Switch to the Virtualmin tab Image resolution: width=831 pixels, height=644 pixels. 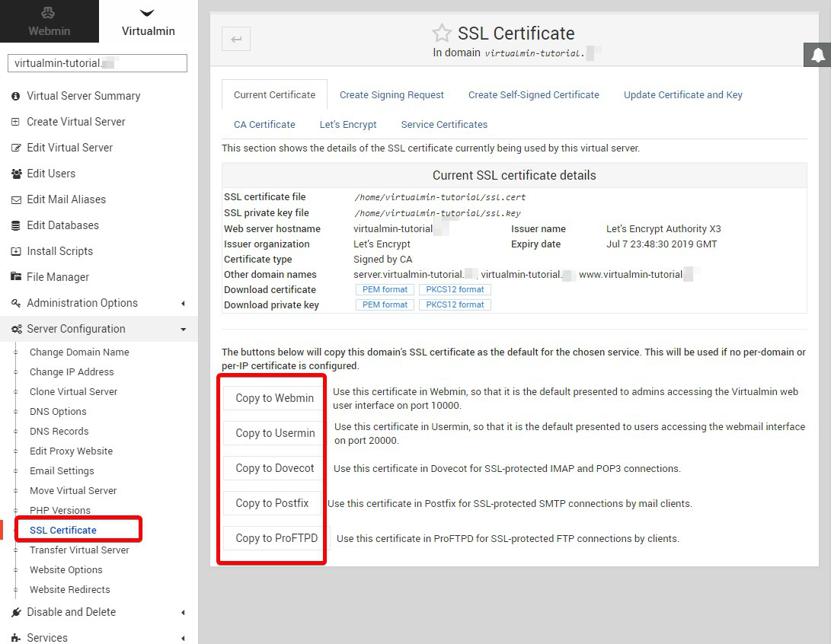149,21
